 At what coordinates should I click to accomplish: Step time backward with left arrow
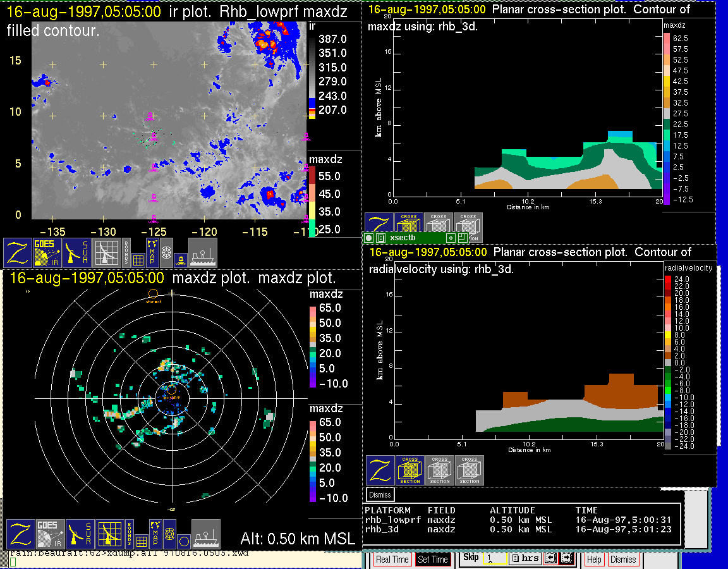point(550,559)
